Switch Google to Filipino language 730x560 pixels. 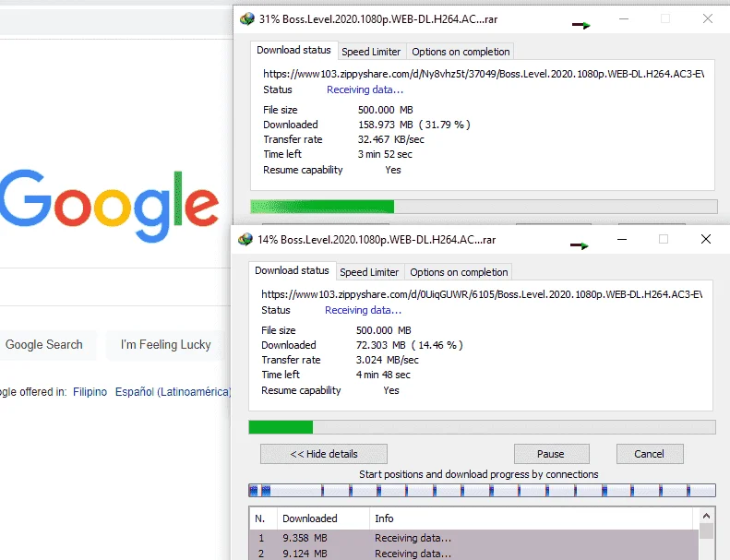[90, 392]
